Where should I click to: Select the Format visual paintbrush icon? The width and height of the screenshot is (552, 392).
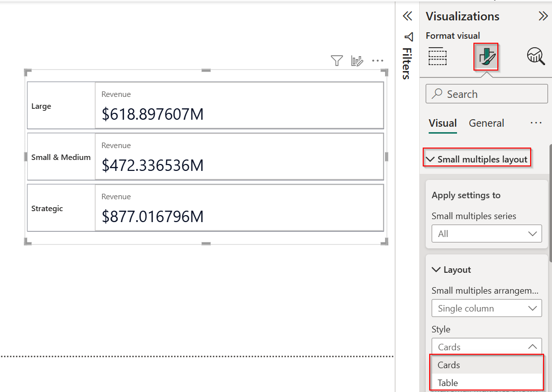486,57
